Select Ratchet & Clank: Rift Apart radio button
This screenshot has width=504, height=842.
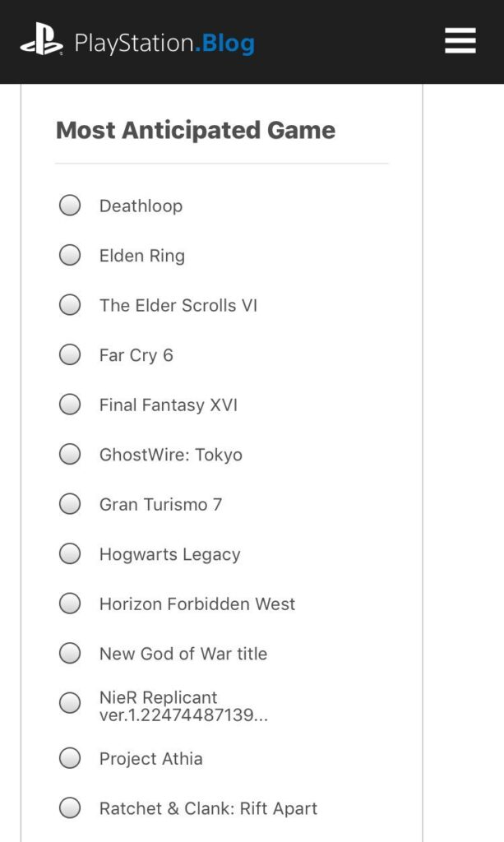click(70, 807)
